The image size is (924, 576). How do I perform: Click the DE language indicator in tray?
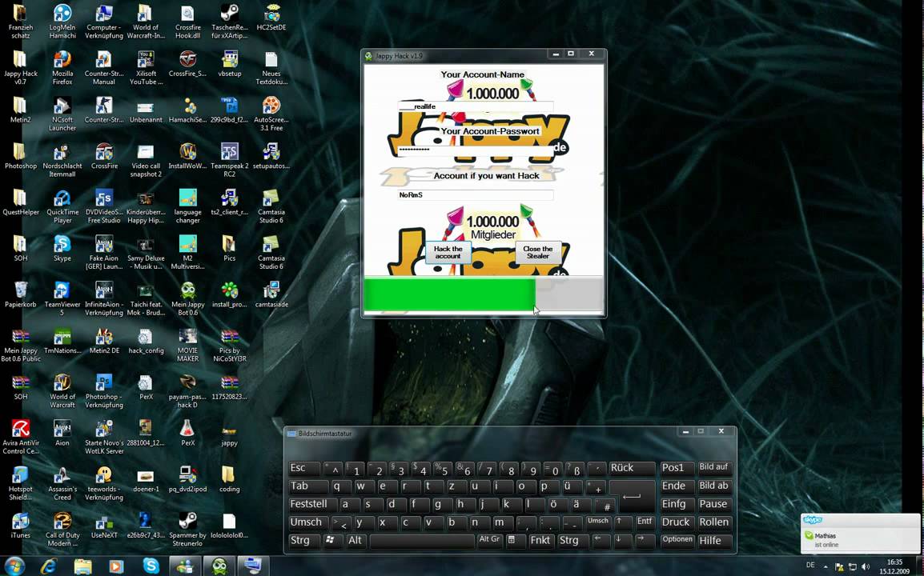pyautogui.click(x=810, y=566)
